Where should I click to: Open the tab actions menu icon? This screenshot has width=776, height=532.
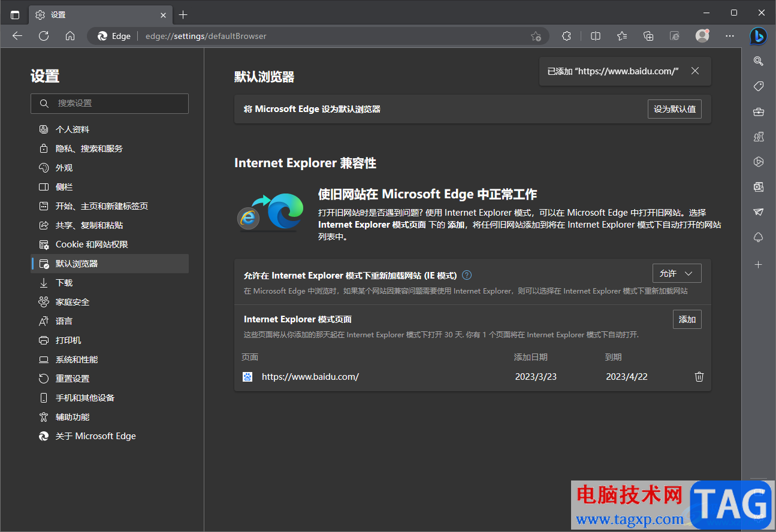tap(15, 14)
